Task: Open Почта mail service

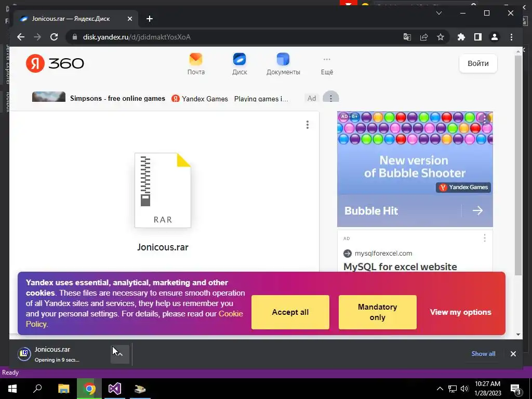Action: coord(196,64)
